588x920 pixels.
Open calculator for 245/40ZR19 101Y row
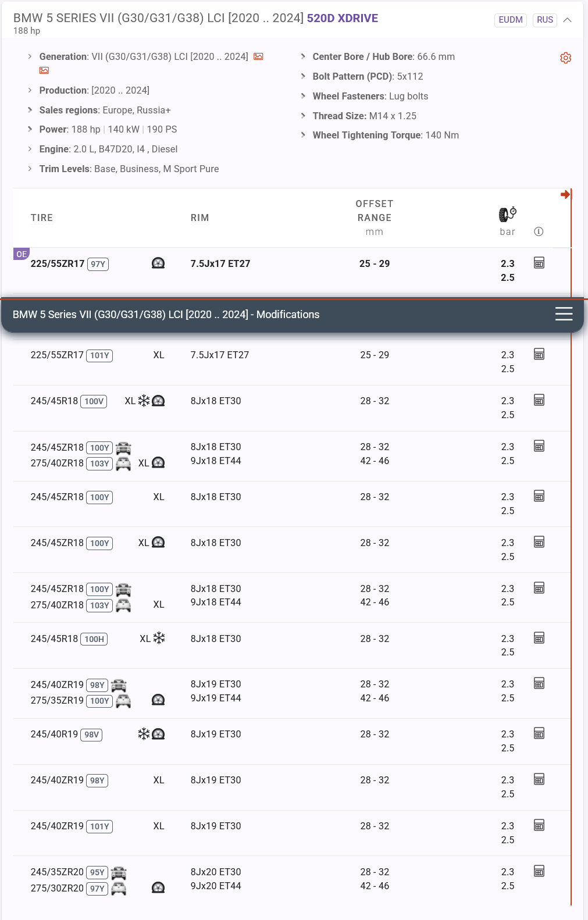[x=539, y=825]
